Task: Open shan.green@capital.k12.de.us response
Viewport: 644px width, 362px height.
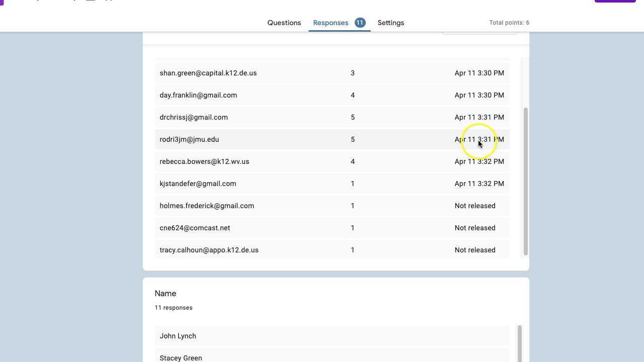Action: [208, 73]
